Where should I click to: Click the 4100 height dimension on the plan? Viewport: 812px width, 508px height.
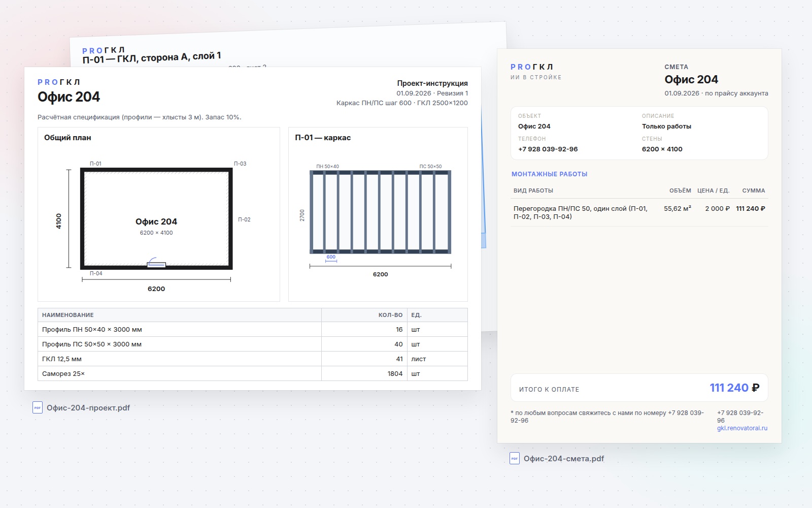59,221
